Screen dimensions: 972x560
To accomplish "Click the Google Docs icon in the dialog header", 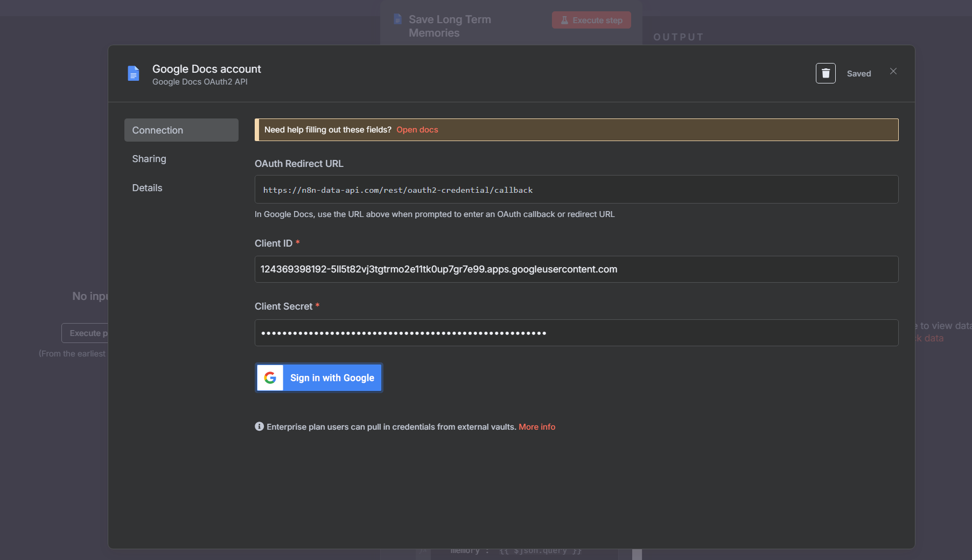I will tap(134, 73).
